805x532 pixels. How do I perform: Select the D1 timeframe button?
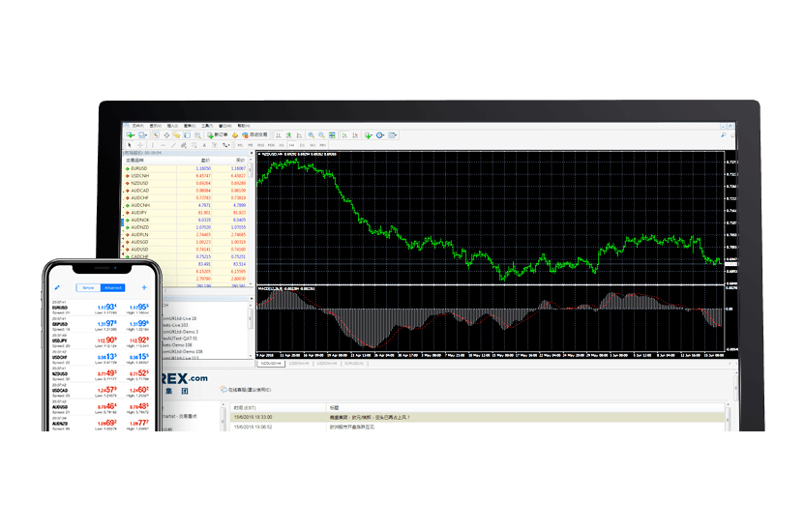coord(302,145)
